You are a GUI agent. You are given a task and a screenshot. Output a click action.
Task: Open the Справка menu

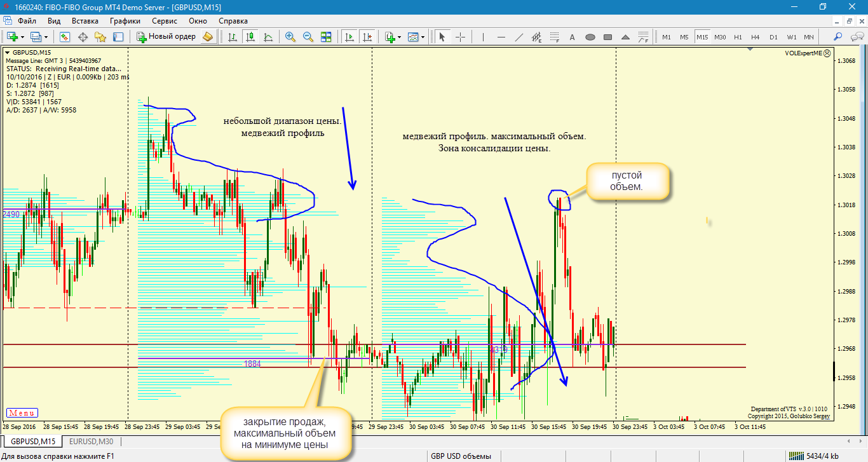tap(233, 21)
